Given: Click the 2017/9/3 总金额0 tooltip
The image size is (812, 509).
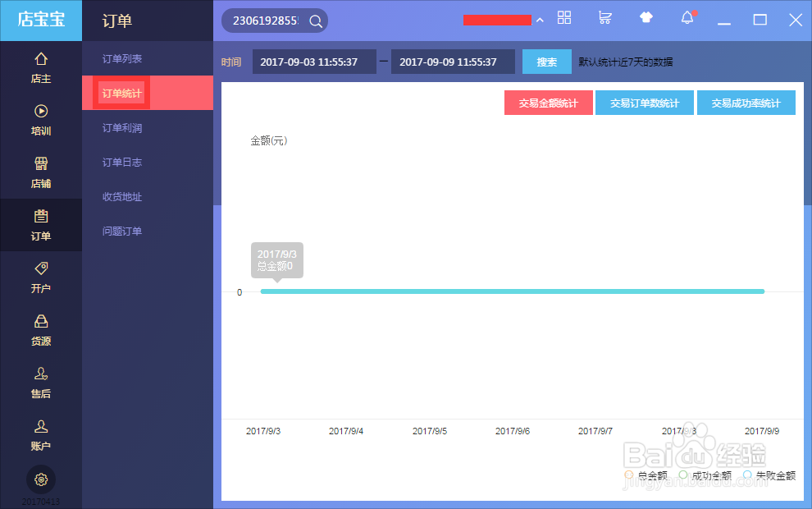Looking at the screenshot, I should pyautogui.click(x=277, y=260).
